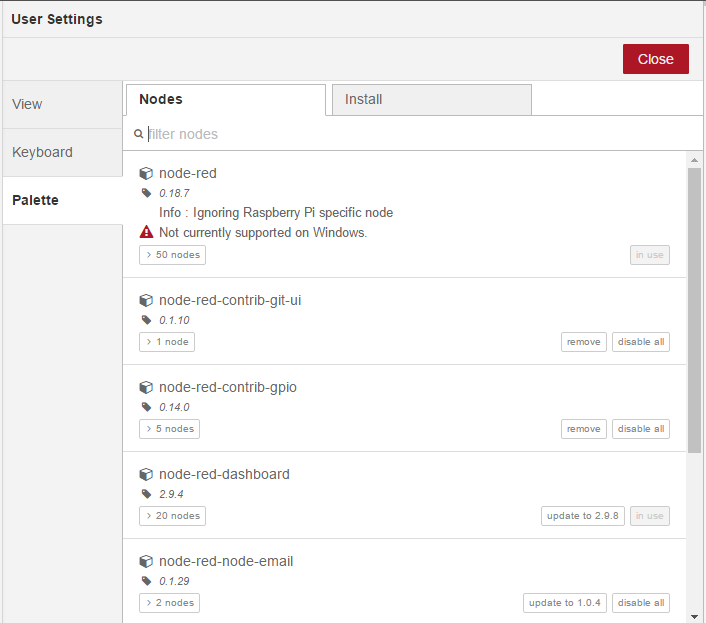Click the node-red package cube icon

(146, 173)
